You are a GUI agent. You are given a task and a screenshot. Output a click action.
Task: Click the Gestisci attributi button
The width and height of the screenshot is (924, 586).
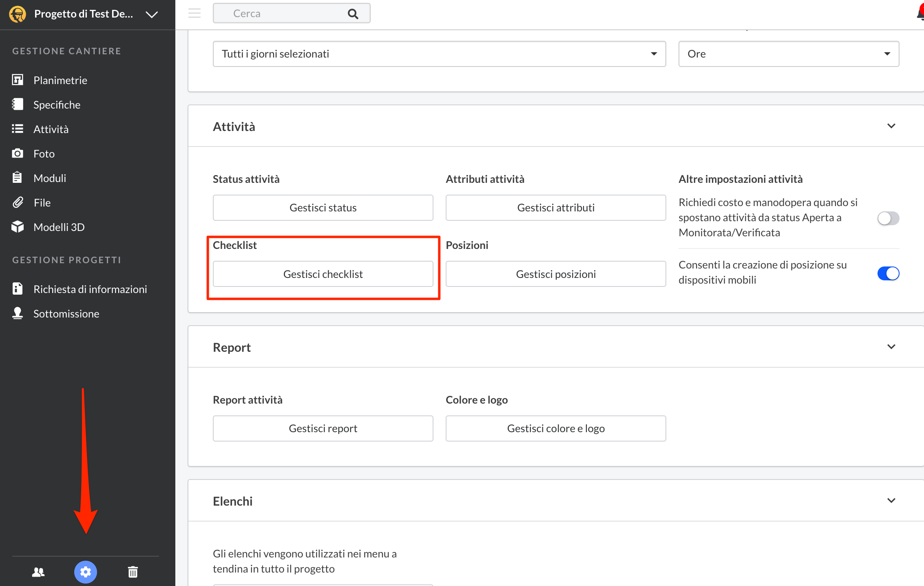coord(556,208)
